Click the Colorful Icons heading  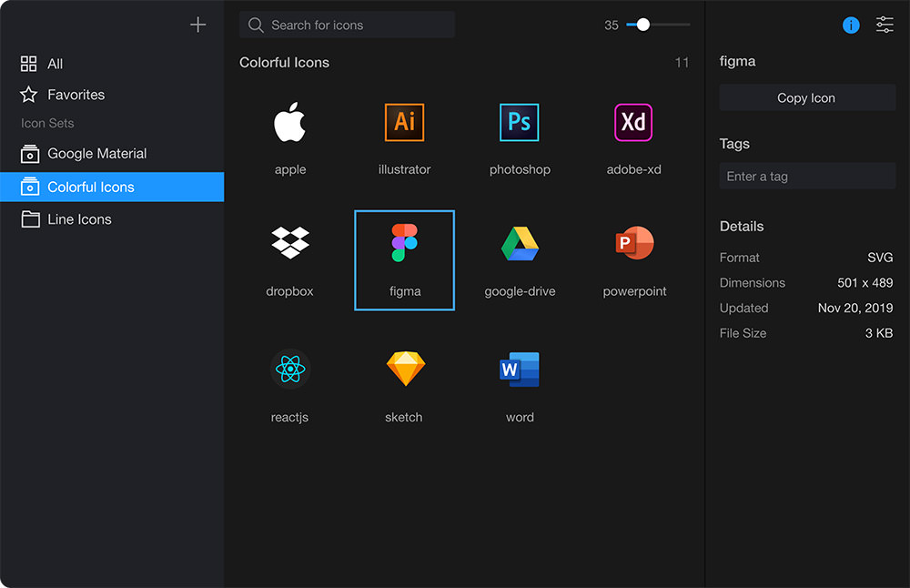pos(284,63)
